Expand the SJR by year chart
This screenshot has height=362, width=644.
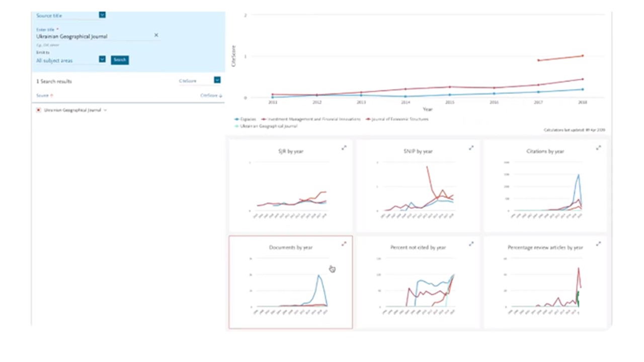(344, 148)
